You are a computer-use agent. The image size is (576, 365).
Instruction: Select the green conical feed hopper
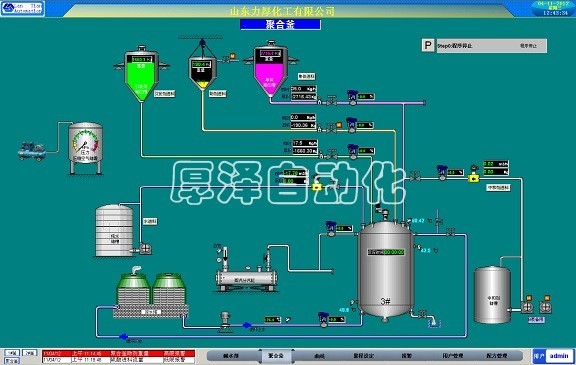tap(141, 73)
